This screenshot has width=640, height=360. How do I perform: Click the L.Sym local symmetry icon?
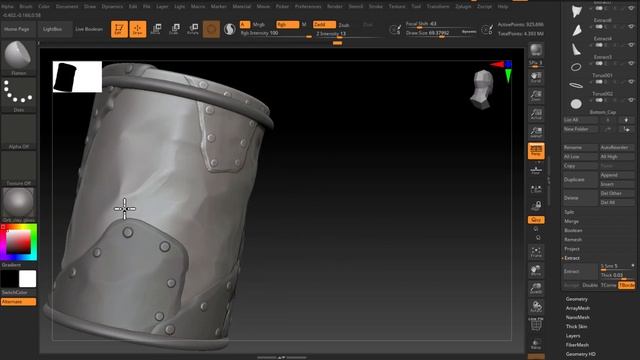coord(536,189)
